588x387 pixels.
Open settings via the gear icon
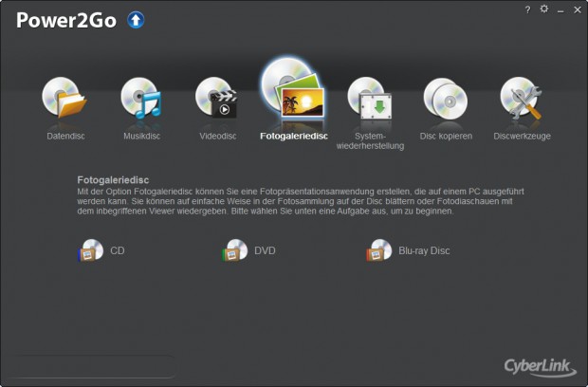[543, 9]
